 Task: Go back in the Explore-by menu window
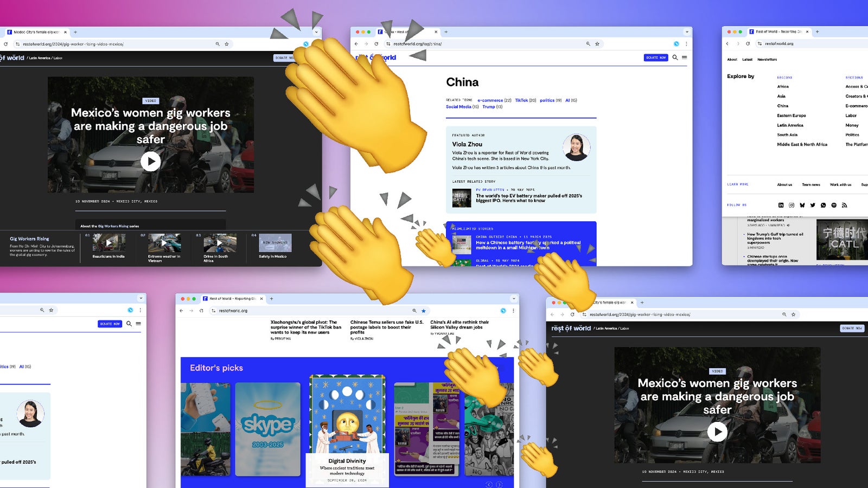point(728,43)
